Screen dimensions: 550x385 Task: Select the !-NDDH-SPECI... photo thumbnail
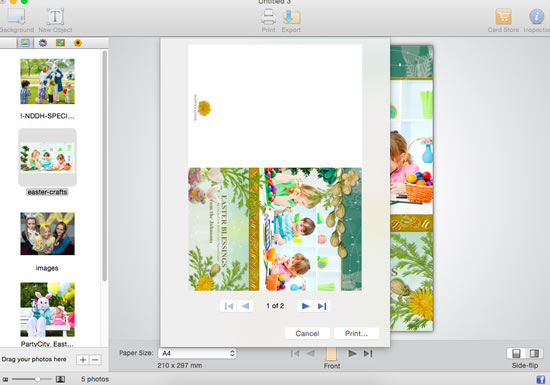47,81
